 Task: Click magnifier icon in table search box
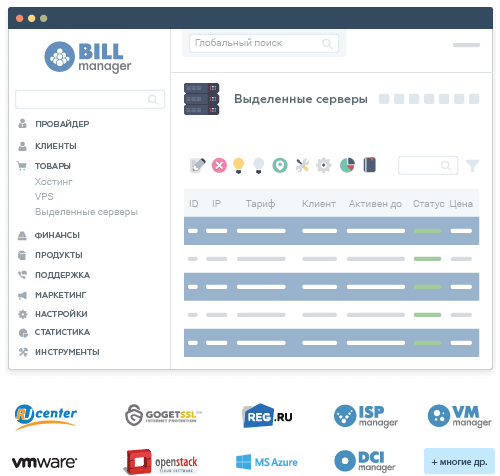(x=446, y=166)
